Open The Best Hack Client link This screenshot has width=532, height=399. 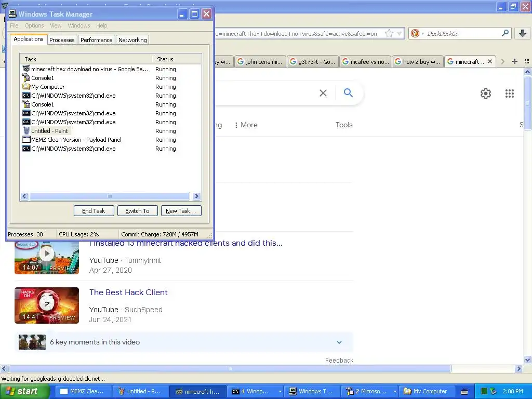[x=128, y=292]
